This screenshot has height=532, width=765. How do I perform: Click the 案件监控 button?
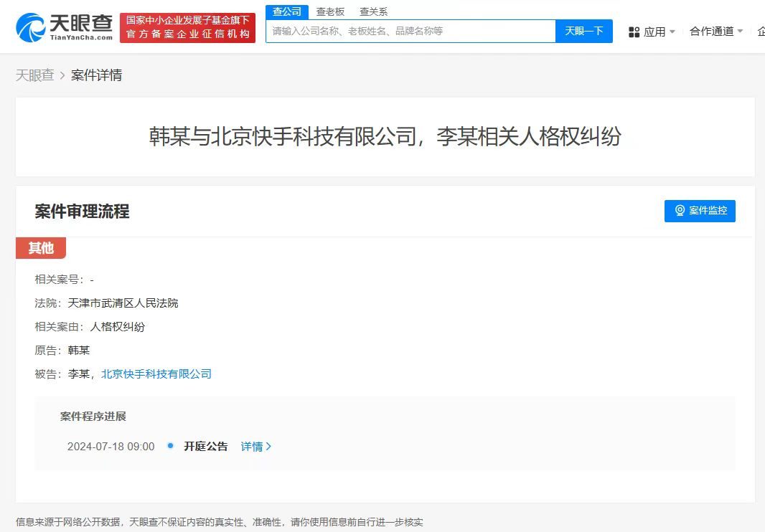[x=700, y=211]
